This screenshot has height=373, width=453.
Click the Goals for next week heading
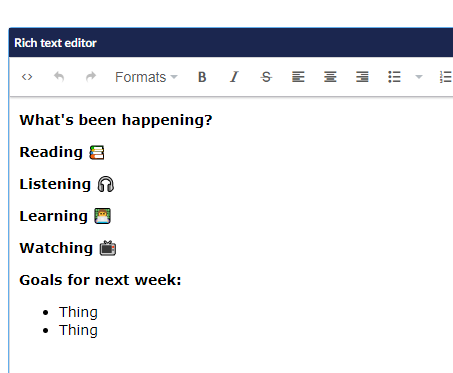(100, 280)
